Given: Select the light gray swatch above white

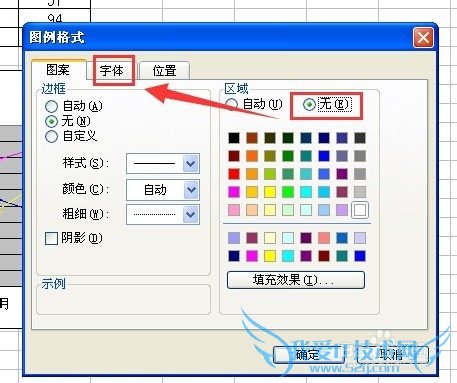Looking at the screenshot, I should coord(360,192).
